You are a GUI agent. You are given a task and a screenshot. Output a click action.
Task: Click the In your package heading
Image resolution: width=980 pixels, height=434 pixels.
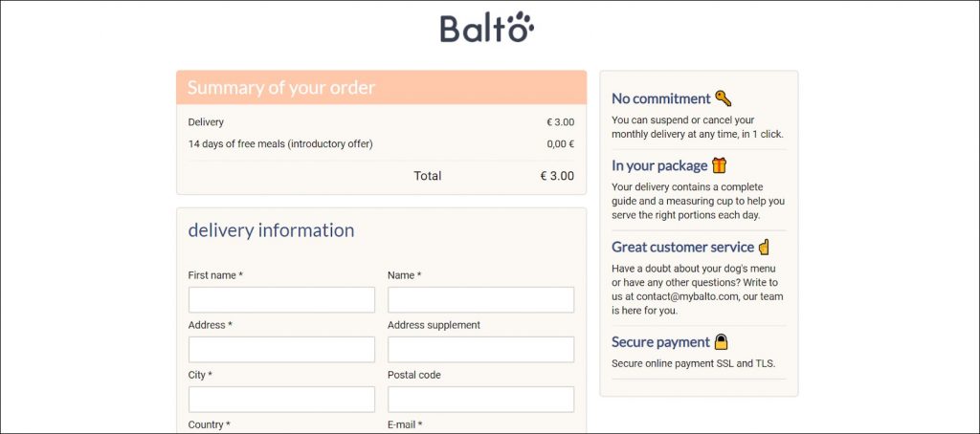coord(659,165)
